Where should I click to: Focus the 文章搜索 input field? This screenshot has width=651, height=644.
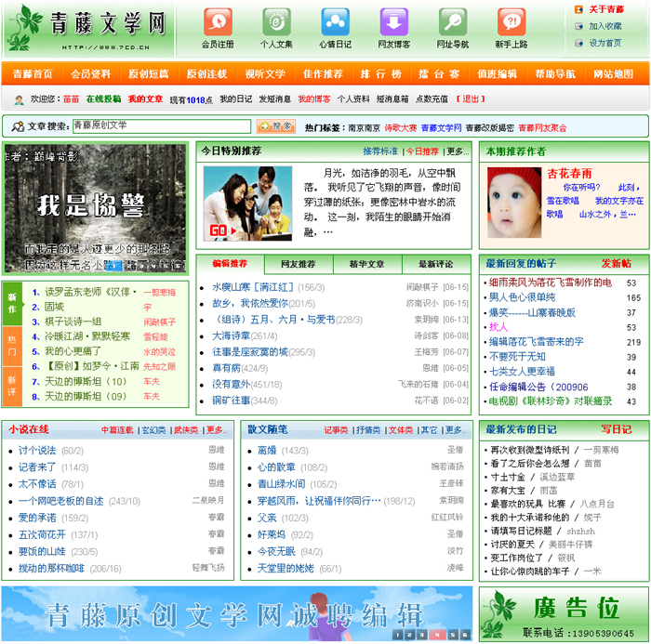coord(162,125)
